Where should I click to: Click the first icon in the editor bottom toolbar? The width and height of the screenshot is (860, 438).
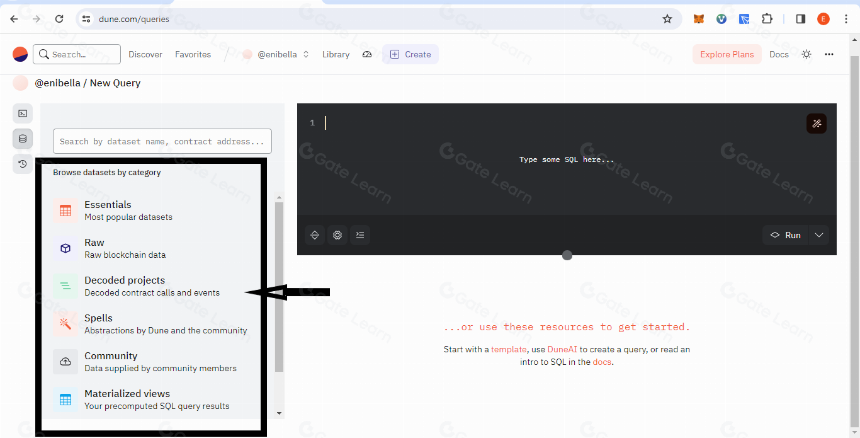pos(315,235)
